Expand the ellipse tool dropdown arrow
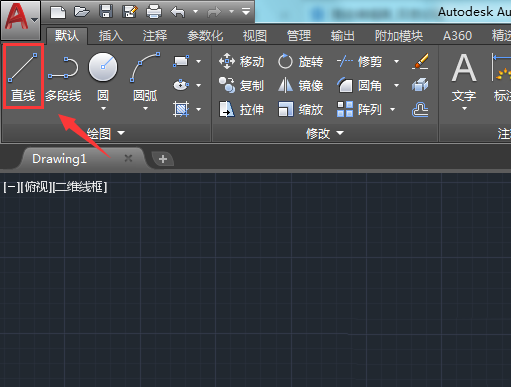The width and height of the screenshot is (511, 387). point(199,85)
